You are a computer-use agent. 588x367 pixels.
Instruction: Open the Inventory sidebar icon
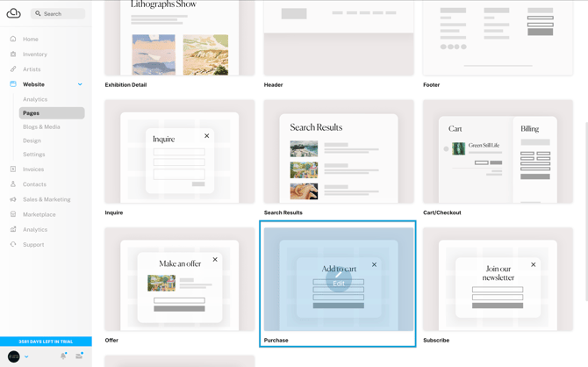pos(13,54)
